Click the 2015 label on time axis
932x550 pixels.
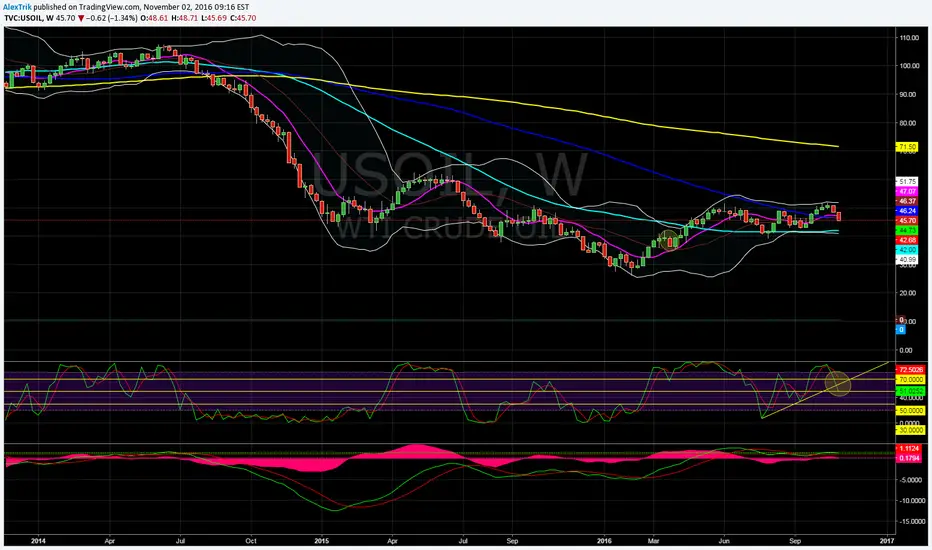[x=322, y=541]
